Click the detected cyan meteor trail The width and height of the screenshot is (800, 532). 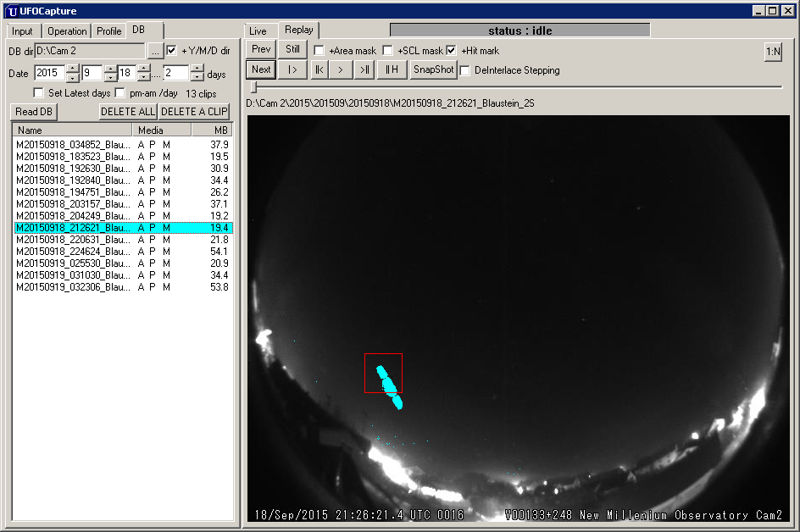[x=389, y=386]
